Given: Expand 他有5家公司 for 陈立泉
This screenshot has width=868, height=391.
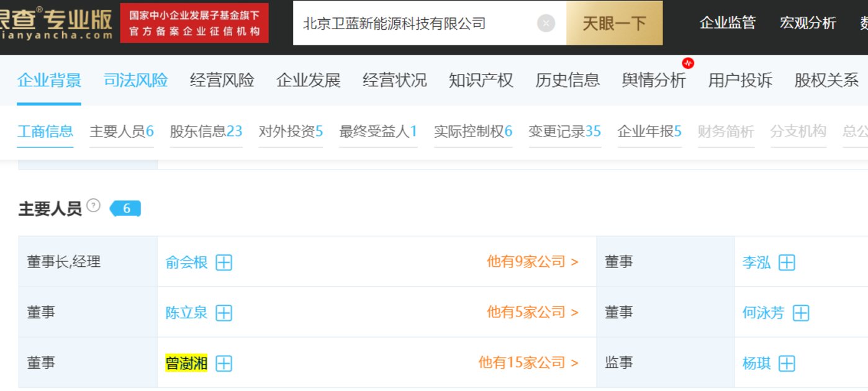Looking at the screenshot, I should coord(532,312).
